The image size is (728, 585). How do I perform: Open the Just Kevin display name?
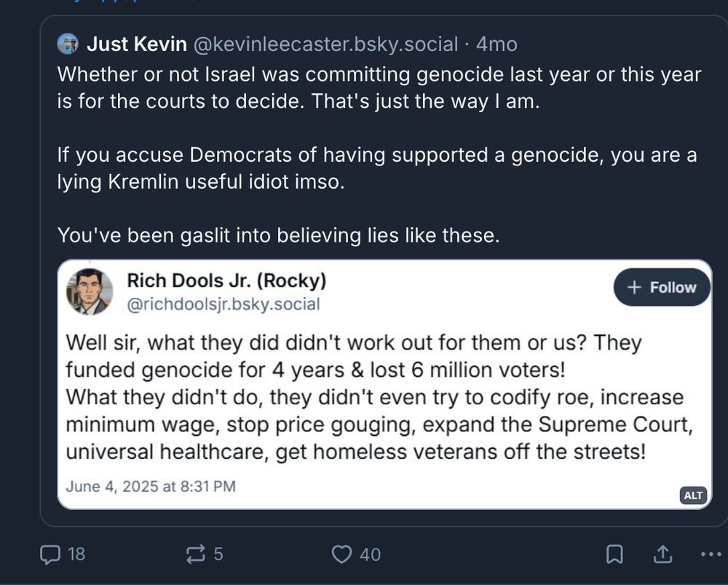pos(137,44)
